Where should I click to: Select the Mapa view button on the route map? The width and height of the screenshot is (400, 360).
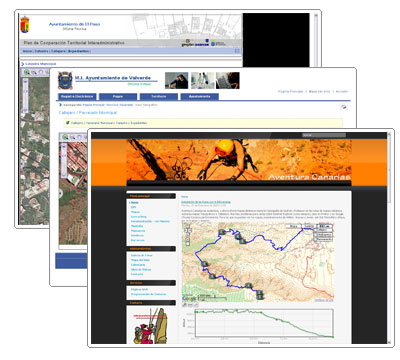tap(294, 226)
